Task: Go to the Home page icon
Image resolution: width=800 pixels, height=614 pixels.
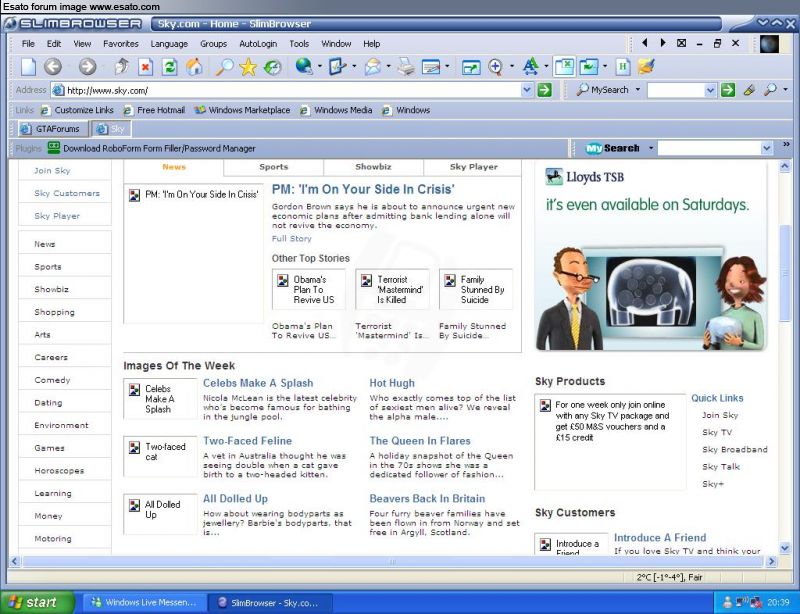Action: [194, 67]
